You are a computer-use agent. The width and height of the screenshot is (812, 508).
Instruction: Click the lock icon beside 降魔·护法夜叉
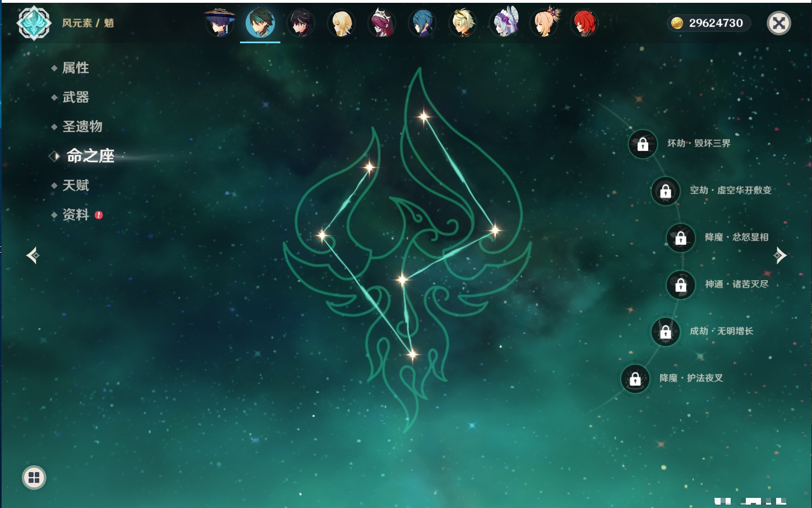tap(635, 379)
